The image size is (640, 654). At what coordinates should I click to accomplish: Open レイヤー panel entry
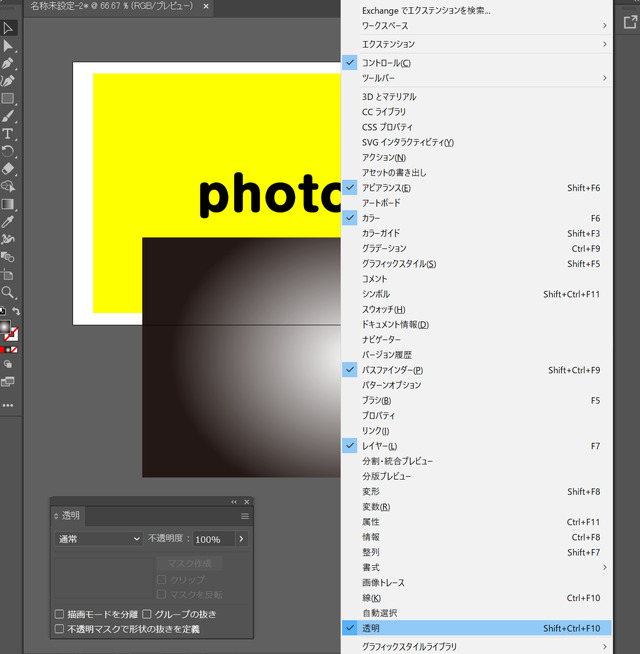(476, 446)
